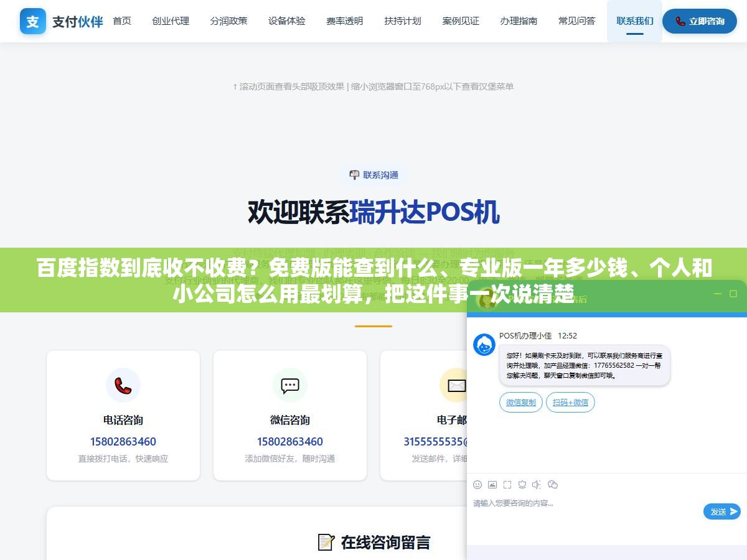Viewport: 747px width, 560px height.
Task: Click the 支付伙伴 logo icon
Action: pos(32,21)
